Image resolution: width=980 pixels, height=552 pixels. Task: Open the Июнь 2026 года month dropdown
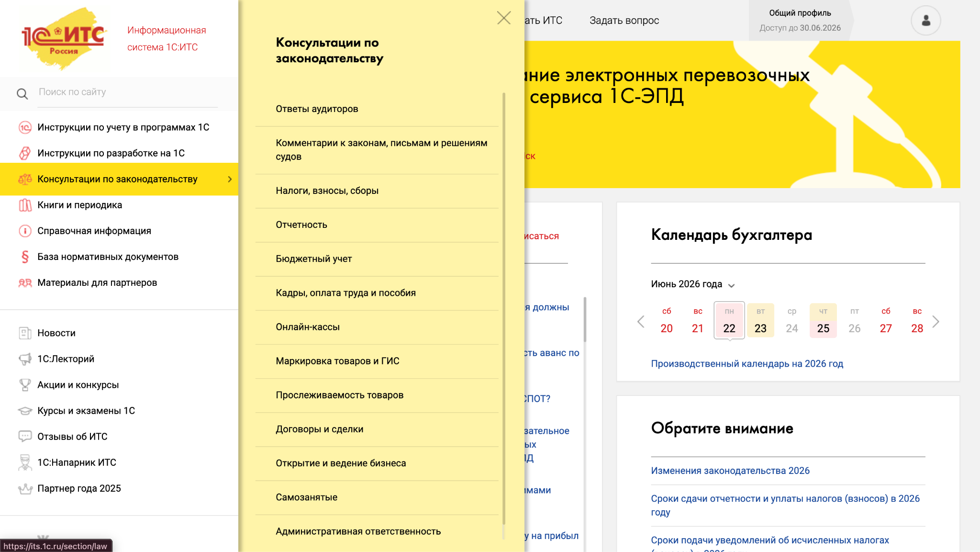(692, 284)
